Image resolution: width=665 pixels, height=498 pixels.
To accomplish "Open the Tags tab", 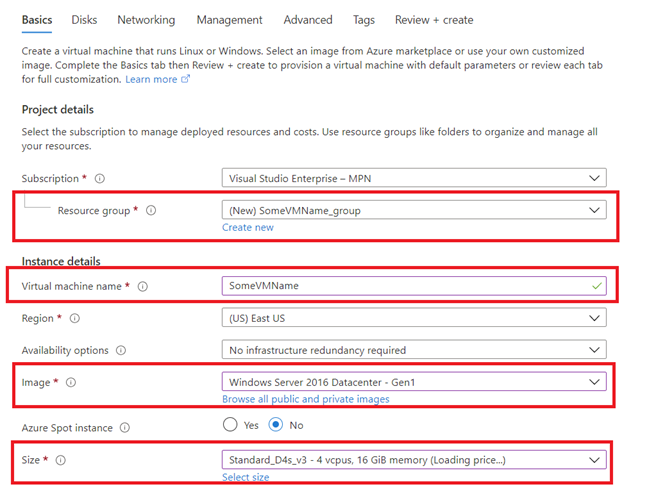I will (x=364, y=20).
